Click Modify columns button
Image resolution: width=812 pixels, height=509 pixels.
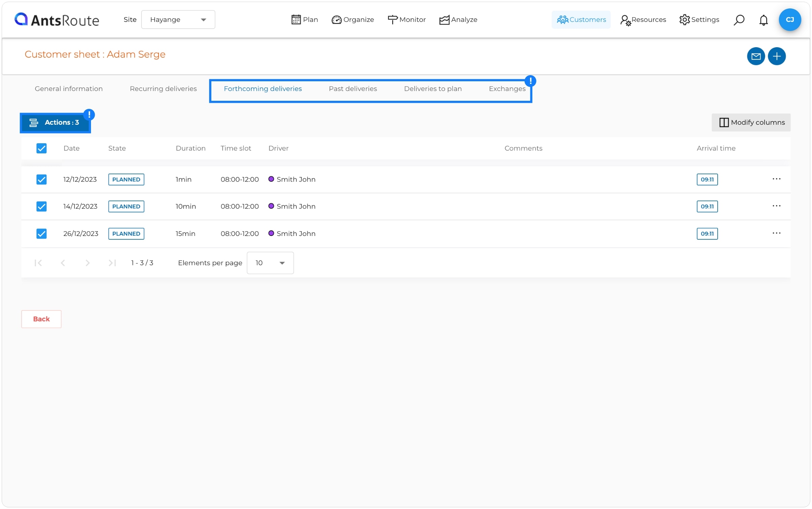pos(751,122)
